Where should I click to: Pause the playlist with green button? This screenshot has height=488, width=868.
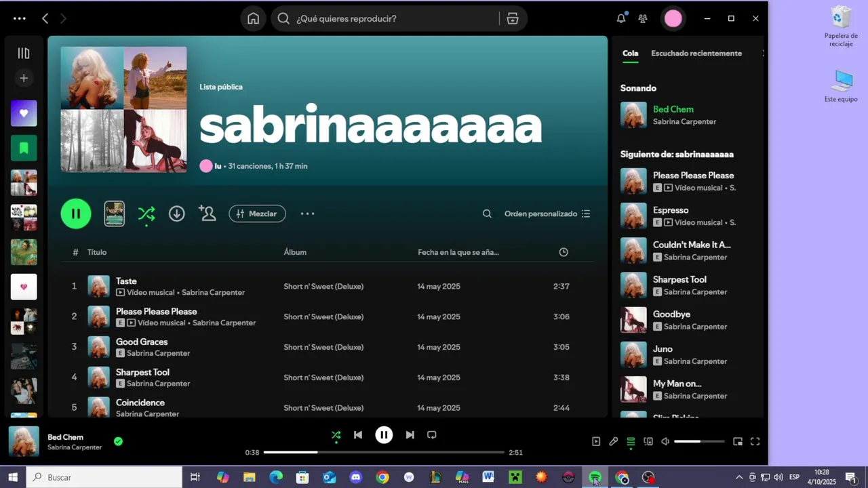[x=76, y=213]
